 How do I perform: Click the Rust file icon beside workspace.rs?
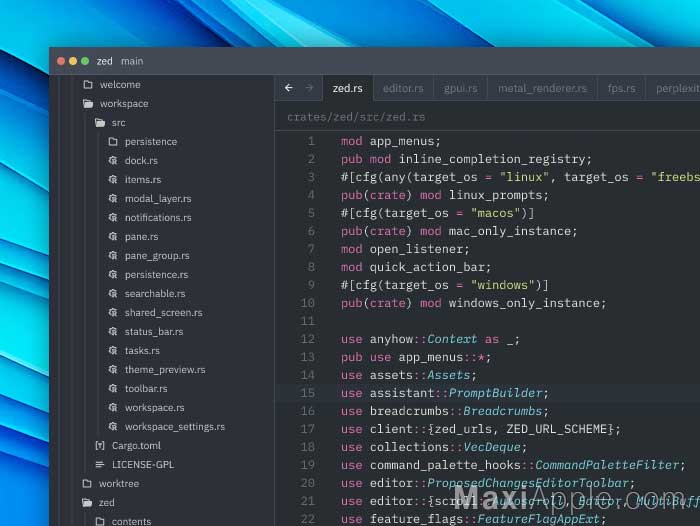click(113, 407)
